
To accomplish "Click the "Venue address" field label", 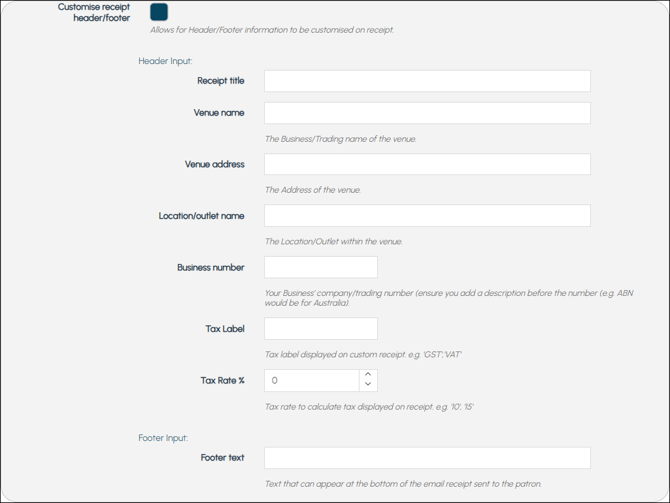I will click(x=214, y=164).
